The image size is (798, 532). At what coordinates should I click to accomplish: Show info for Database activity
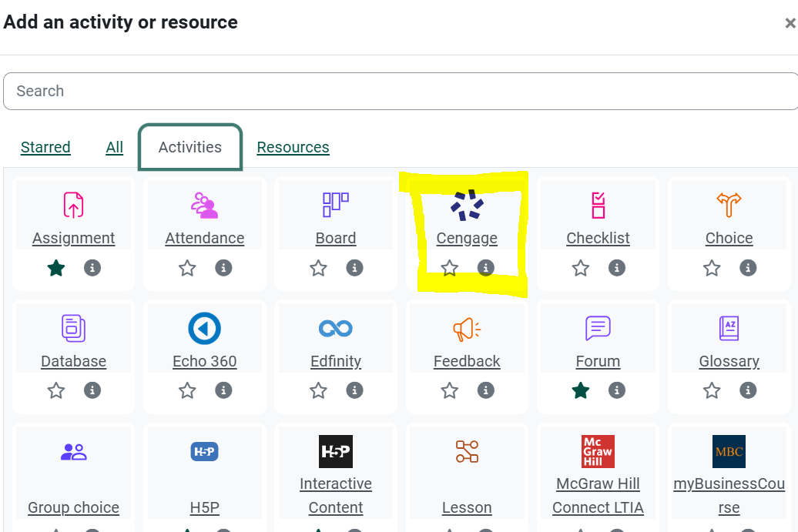92,391
